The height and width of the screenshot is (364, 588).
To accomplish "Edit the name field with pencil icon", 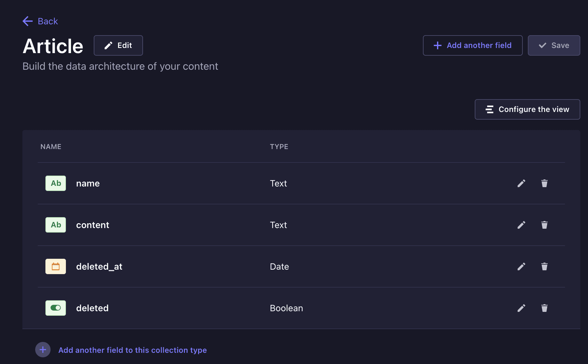I will 521,183.
